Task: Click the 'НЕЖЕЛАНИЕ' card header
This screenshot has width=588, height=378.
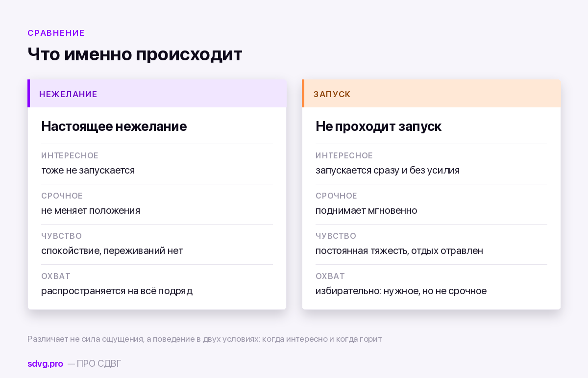Action: click(157, 94)
